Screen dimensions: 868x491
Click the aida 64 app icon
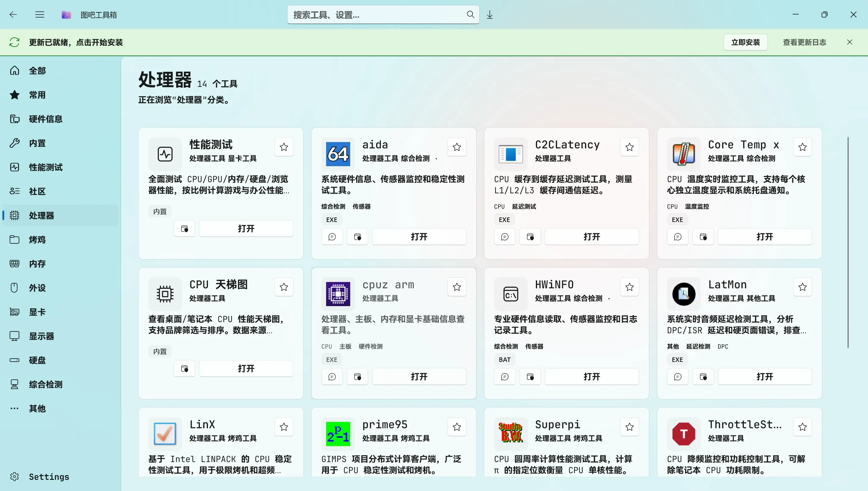338,154
